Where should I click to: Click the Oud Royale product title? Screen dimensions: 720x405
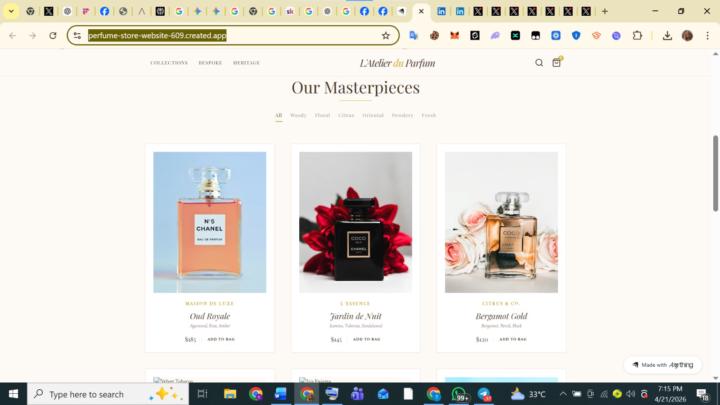tap(210, 316)
